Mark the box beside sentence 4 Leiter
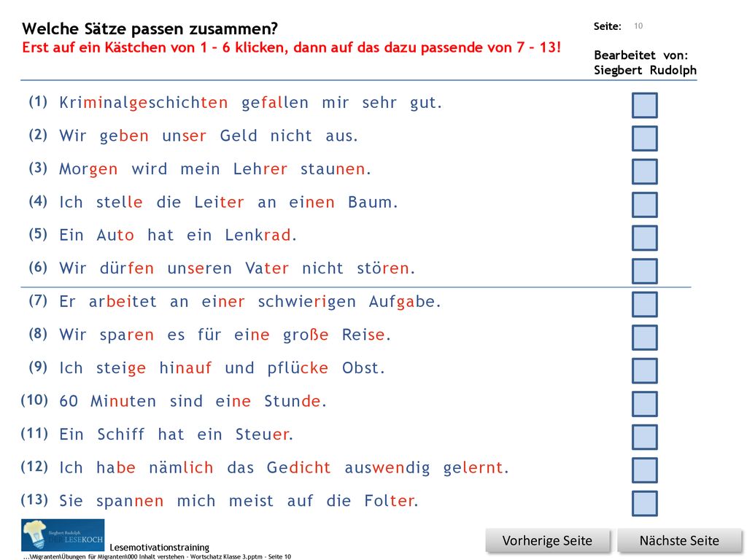Viewport: 747px width, 560px height. click(x=645, y=205)
